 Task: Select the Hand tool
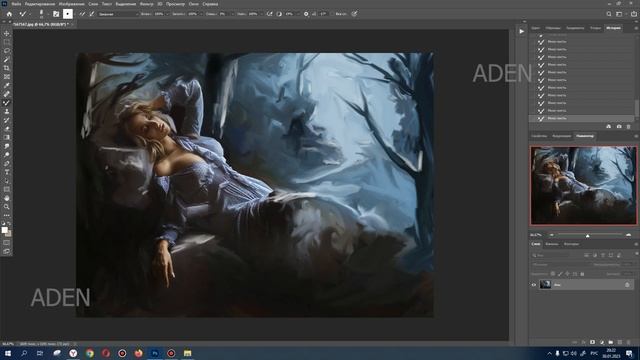coord(7,198)
